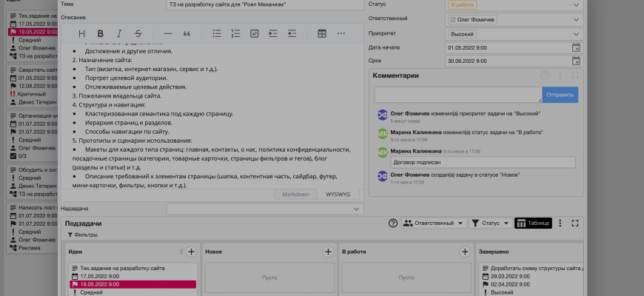This screenshot has width=644, height=296.
Task: Expand the Filters section in Subtasks
Action: 82,235
